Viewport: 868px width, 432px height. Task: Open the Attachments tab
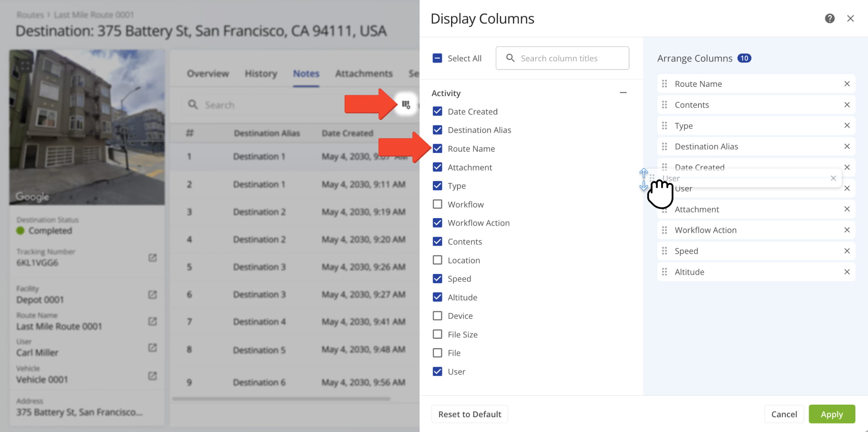click(x=364, y=74)
